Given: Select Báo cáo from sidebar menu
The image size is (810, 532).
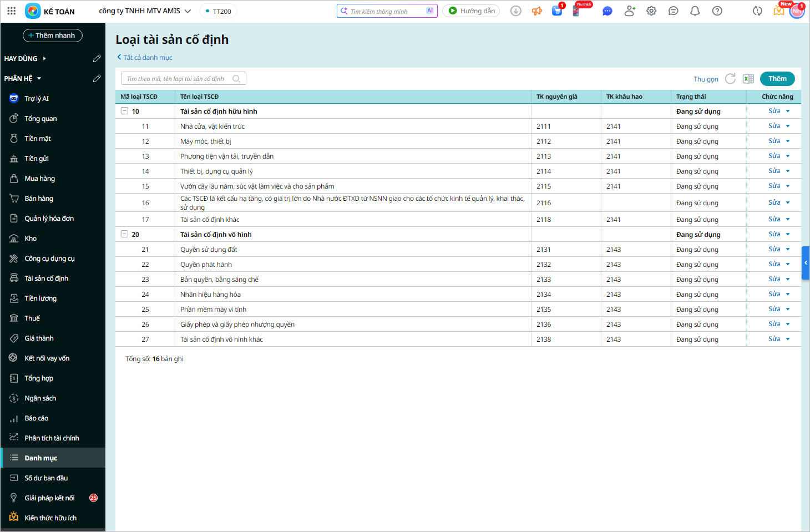Looking at the screenshot, I should 37,418.
